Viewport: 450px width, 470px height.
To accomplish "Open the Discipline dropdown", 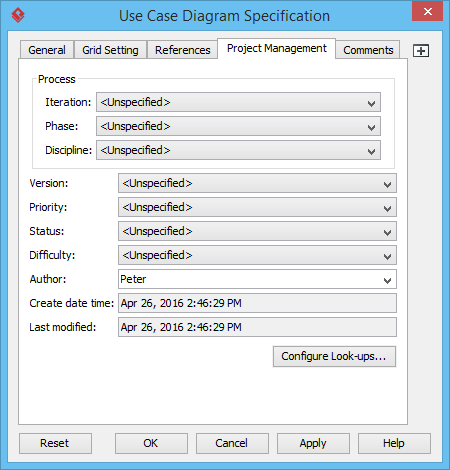I will tap(238, 150).
